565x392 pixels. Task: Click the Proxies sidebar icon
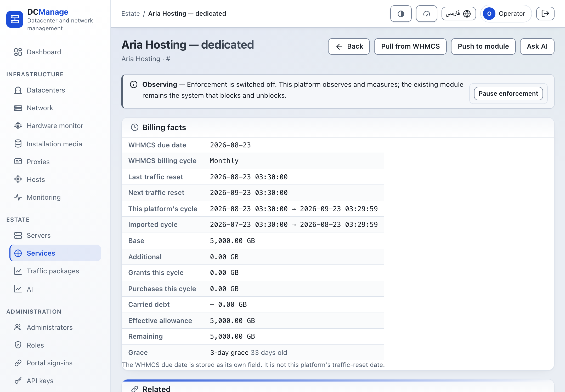click(18, 162)
